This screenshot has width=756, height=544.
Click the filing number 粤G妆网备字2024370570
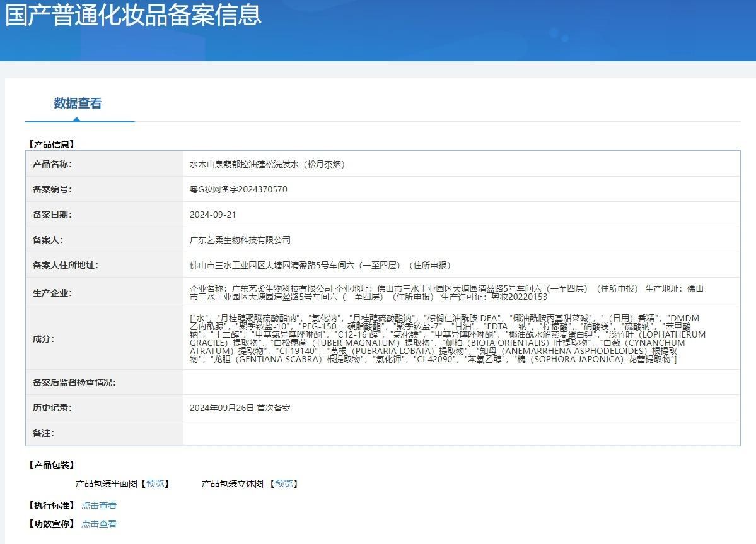[x=238, y=189]
